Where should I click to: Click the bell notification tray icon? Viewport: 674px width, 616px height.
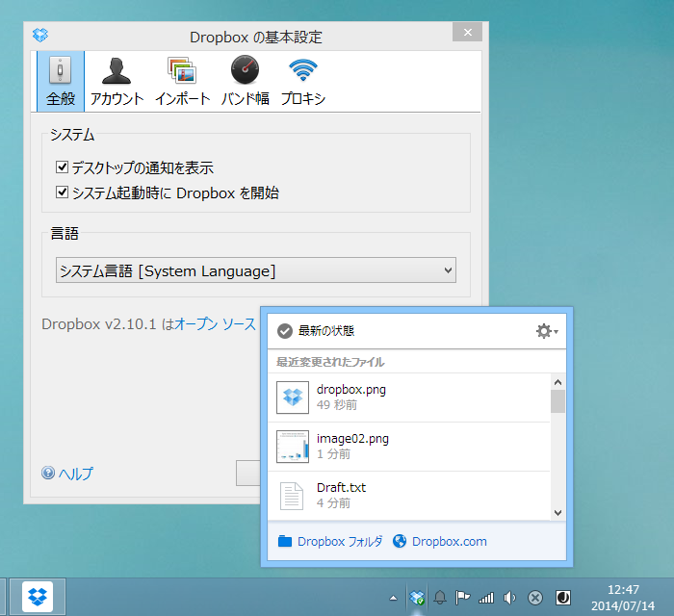click(x=440, y=598)
